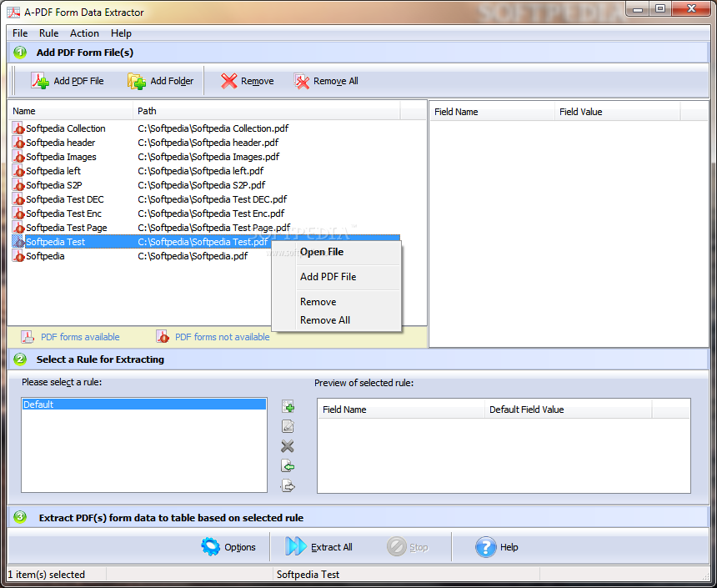Select the Default rule in list

tap(144, 405)
